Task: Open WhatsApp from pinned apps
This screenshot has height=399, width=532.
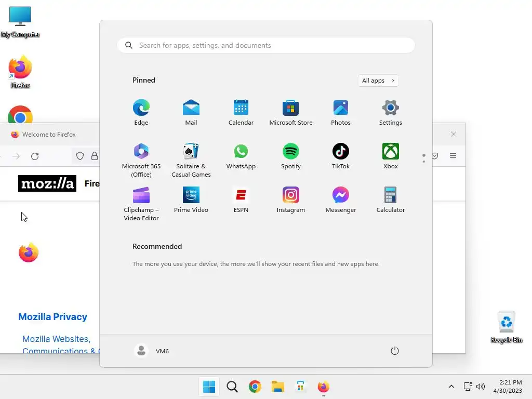Action: [241, 156]
